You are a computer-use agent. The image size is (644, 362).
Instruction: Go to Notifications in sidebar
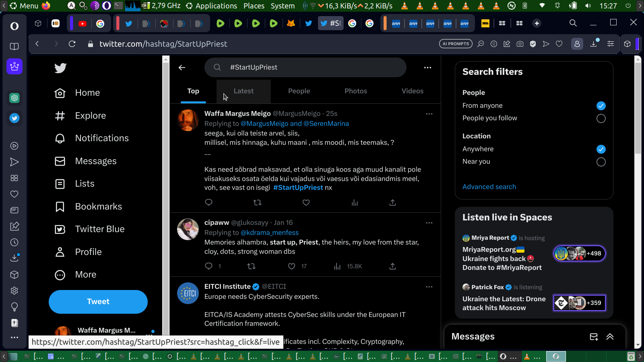(x=92, y=138)
